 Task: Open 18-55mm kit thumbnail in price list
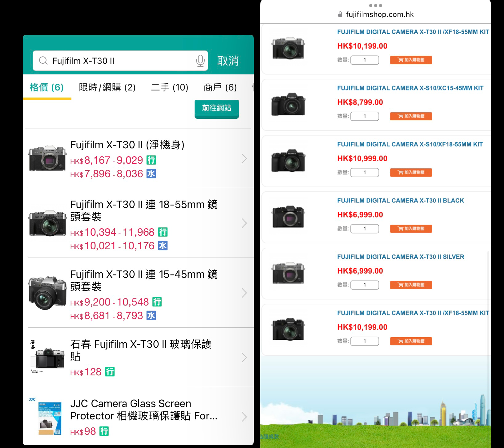pyautogui.click(x=47, y=223)
